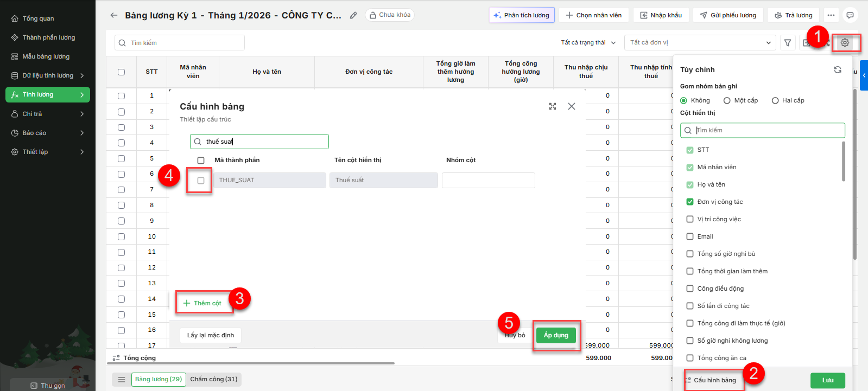The width and height of the screenshot is (868, 391).
Task: Select the Một cấp grouping radio option
Action: 727,100
